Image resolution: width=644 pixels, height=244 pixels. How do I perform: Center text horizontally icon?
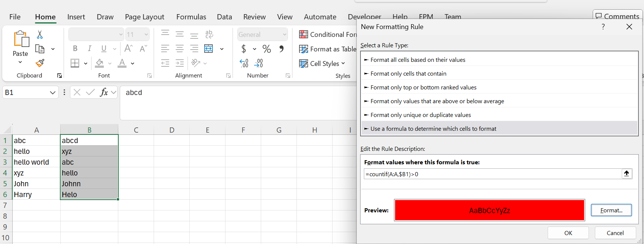click(x=180, y=48)
